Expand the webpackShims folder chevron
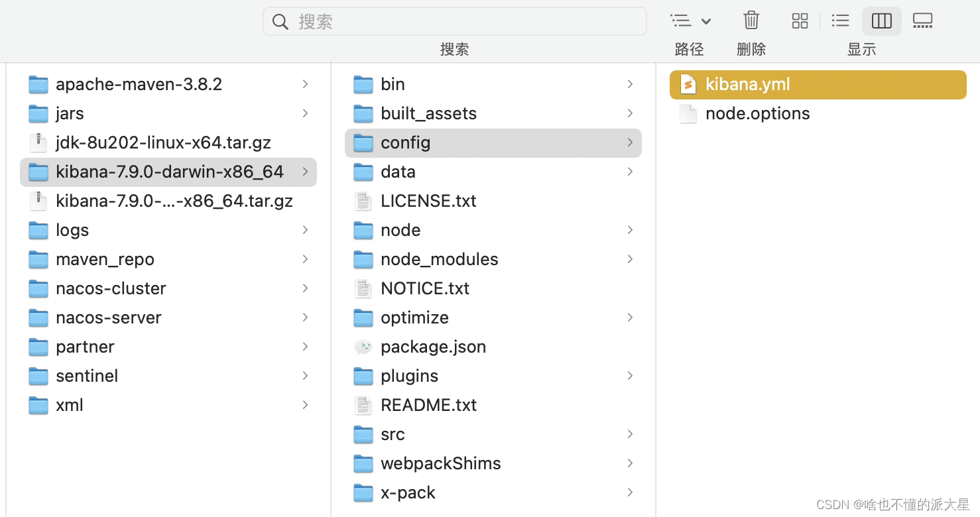Screen dimensions: 980x517 click(630, 463)
